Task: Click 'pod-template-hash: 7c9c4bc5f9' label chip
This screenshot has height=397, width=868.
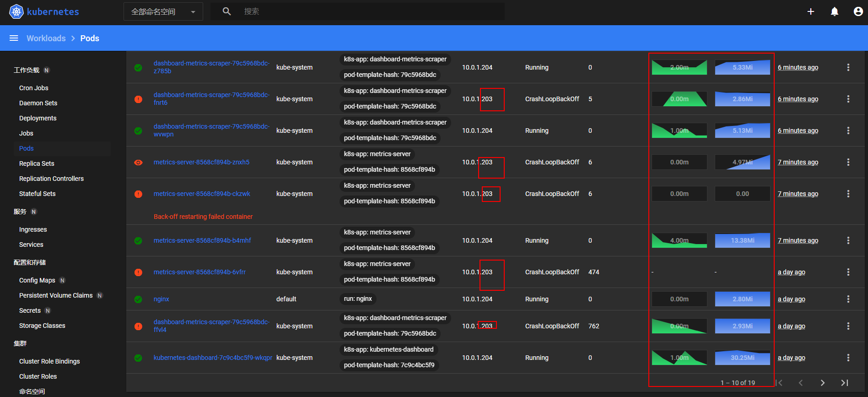Action: [x=389, y=365]
